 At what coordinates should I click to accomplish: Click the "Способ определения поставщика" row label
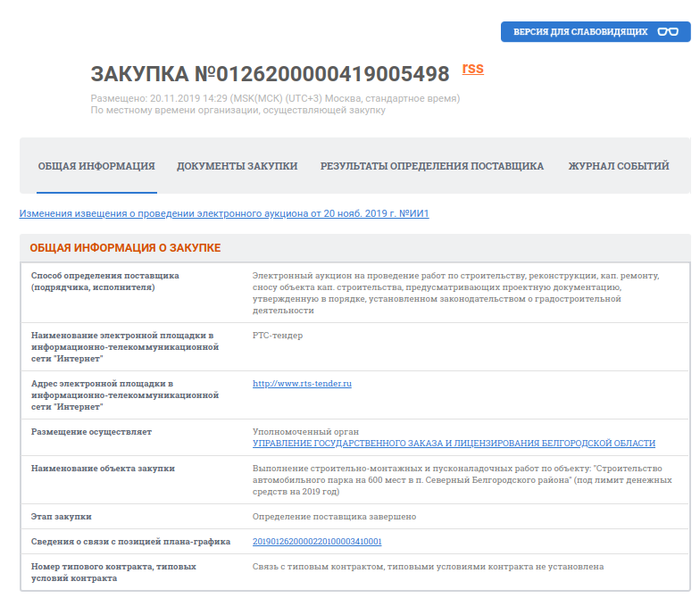point(105,281)
